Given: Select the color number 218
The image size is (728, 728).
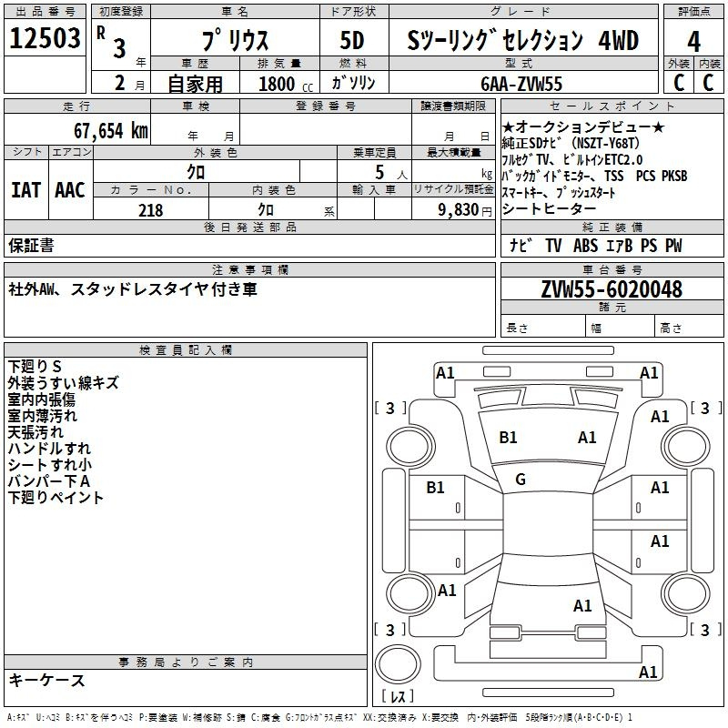Looking at the screenshot, I should 150,209.
